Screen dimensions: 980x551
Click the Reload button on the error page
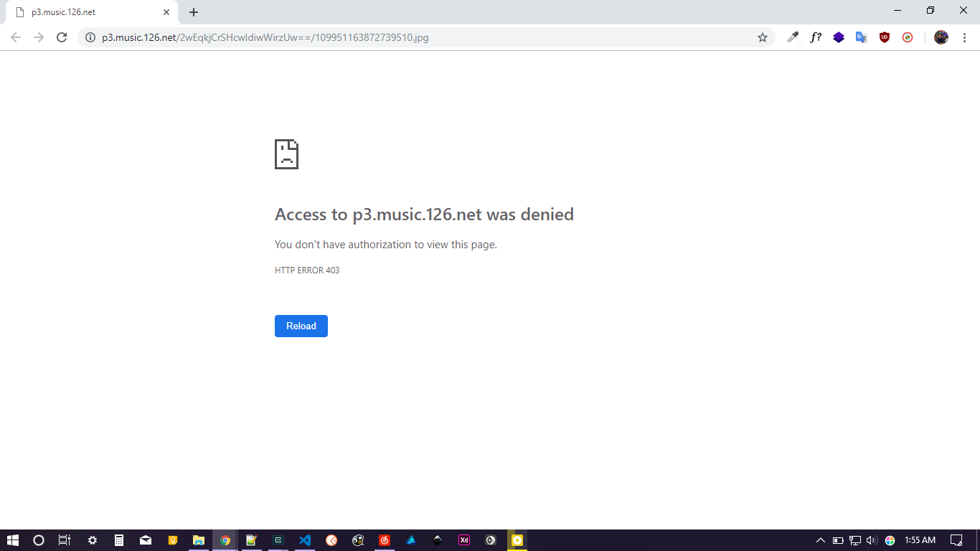(x=301, y=326)
